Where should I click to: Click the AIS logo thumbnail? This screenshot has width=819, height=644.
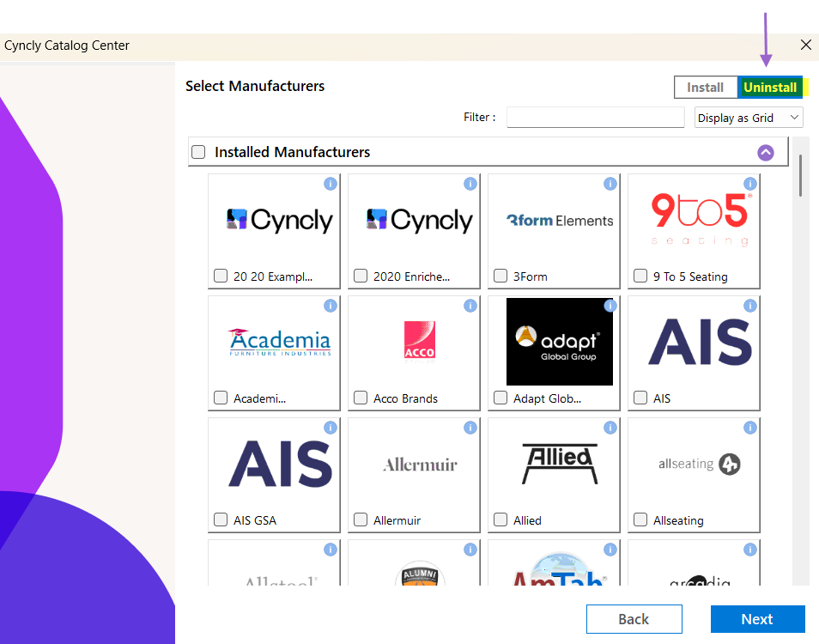[700, 342]
